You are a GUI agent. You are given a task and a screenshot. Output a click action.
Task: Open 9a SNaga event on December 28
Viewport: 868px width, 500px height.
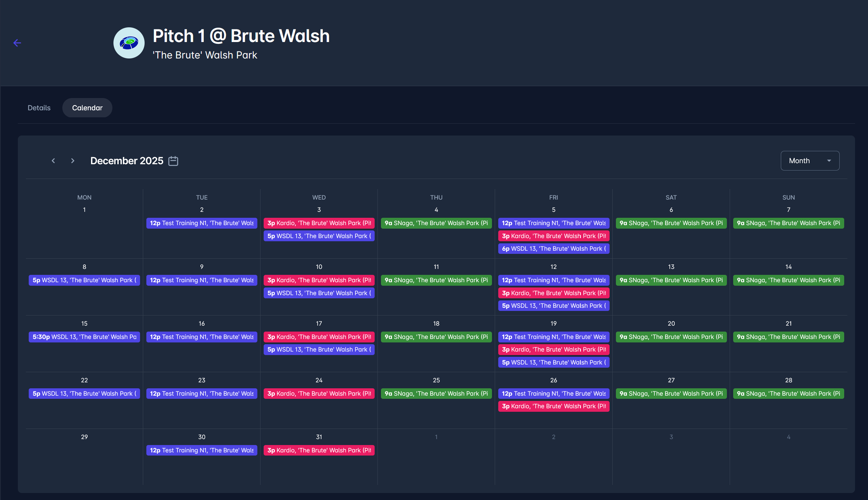click(x=789, y=394)
